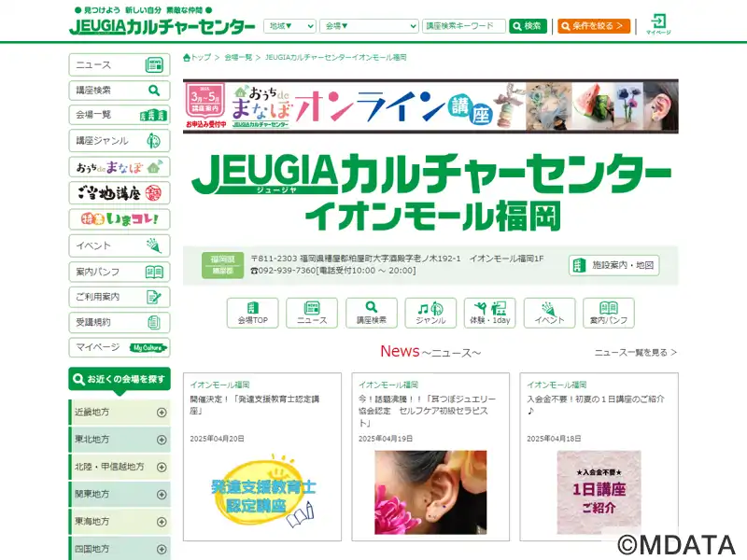
Task: Open the 1日講座ご紹介 news thumbnail
Action: 599,493
